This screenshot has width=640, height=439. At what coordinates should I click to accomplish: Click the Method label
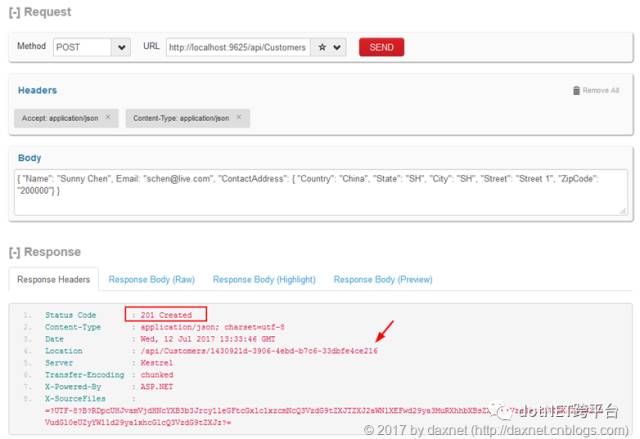coord(31,46)
